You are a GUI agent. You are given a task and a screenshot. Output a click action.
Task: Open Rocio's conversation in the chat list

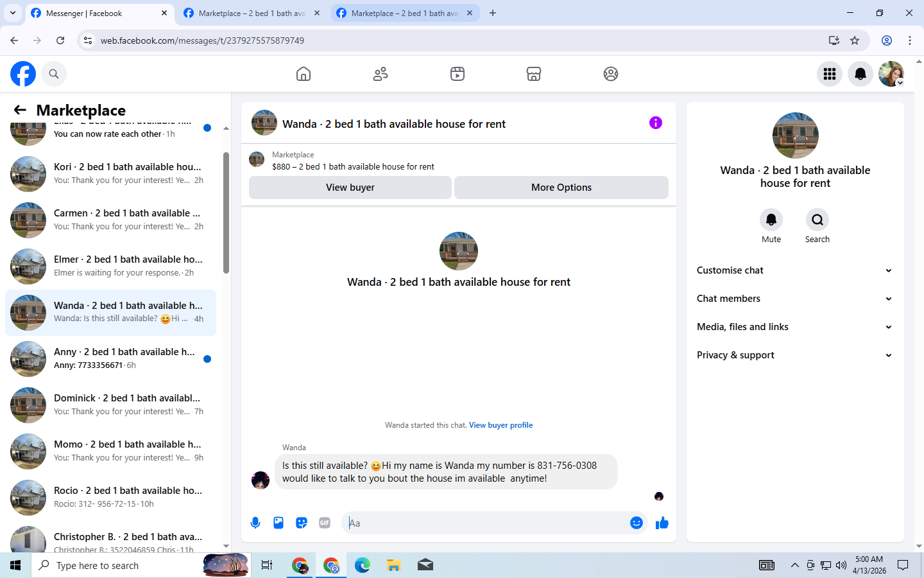(x=110, y=498)
